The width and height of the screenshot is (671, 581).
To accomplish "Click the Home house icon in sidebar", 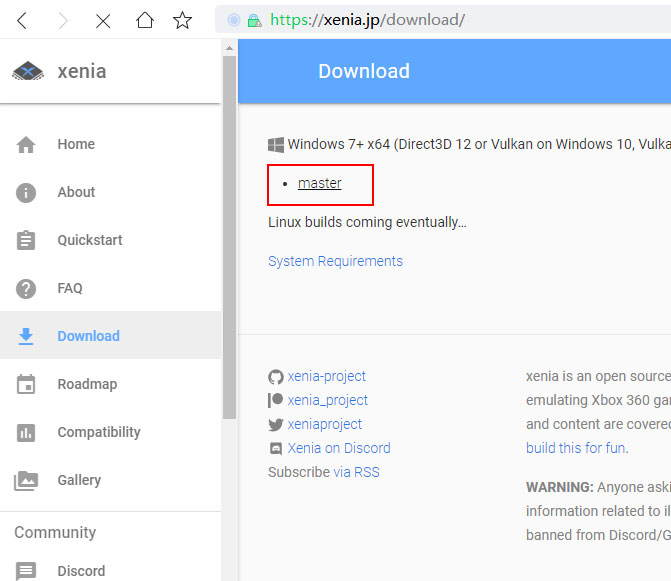I will 26,145.
